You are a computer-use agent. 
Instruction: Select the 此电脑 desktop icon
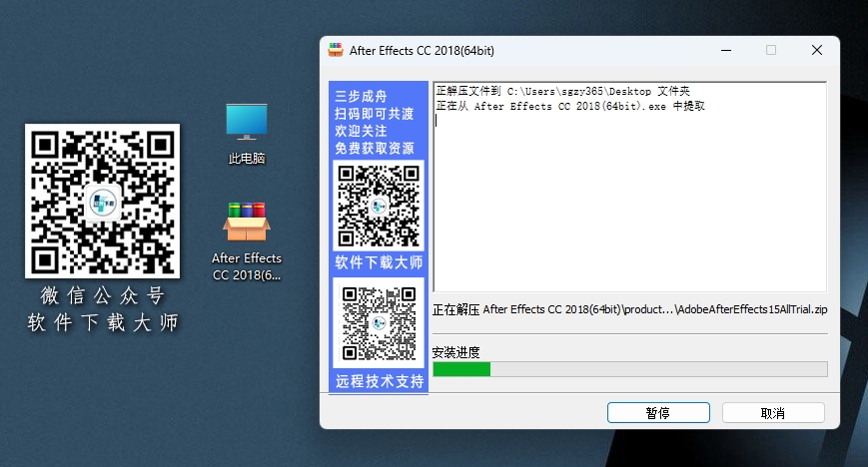(247, 135)
